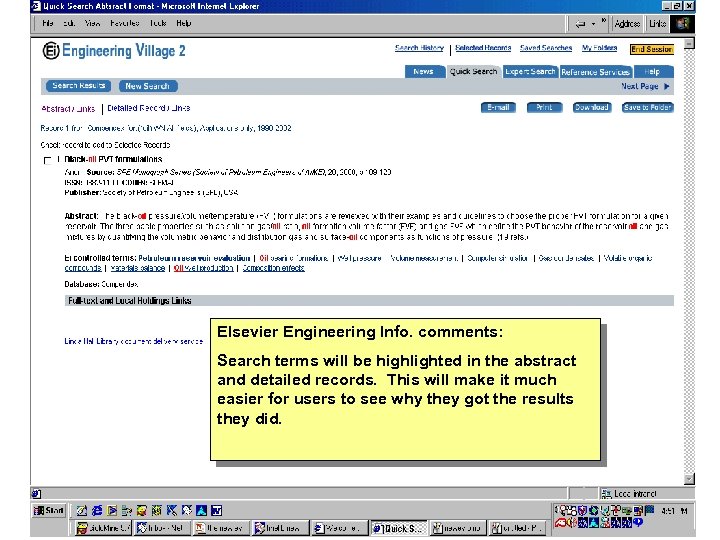Follow the Oil bearing formations term link
The width and height of the screenshot is (720, 540).
[x=293, y=258]
